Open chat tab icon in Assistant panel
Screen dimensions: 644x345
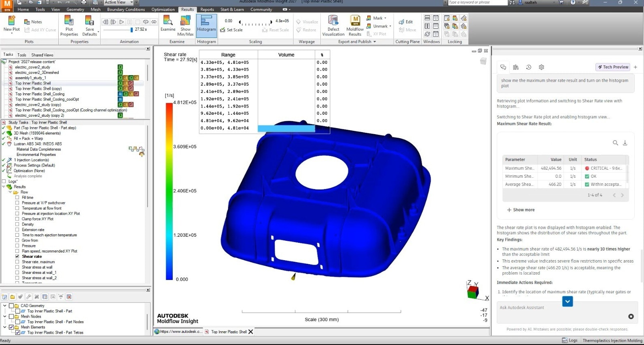coord(503,67)
